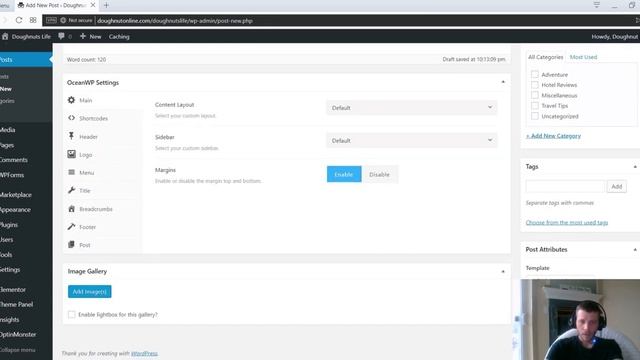The width and height of the screenshot is (640, 360).
Task: Open the browser speed dial grid icon
Action: [x=33, y=20]
